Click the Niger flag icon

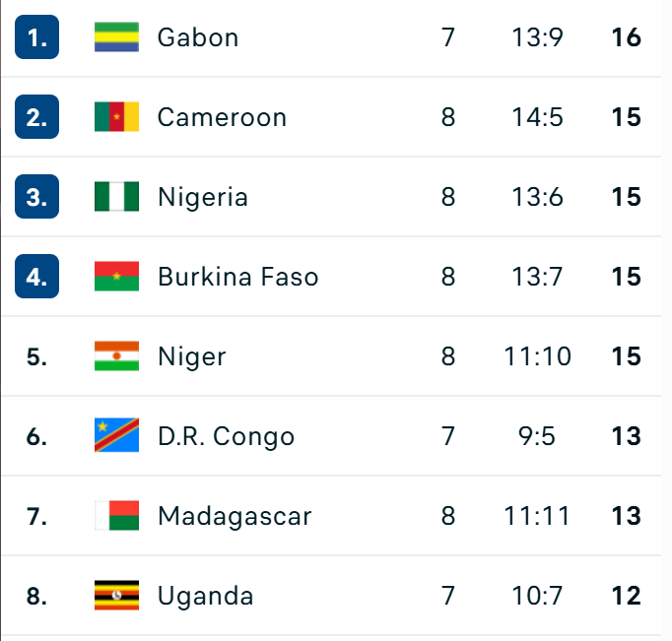116,356
